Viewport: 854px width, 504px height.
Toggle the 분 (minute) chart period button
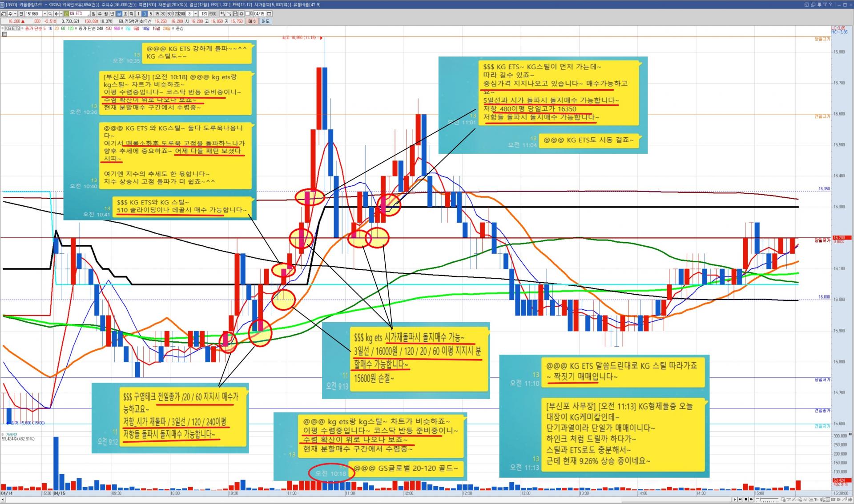pos(119,14)
